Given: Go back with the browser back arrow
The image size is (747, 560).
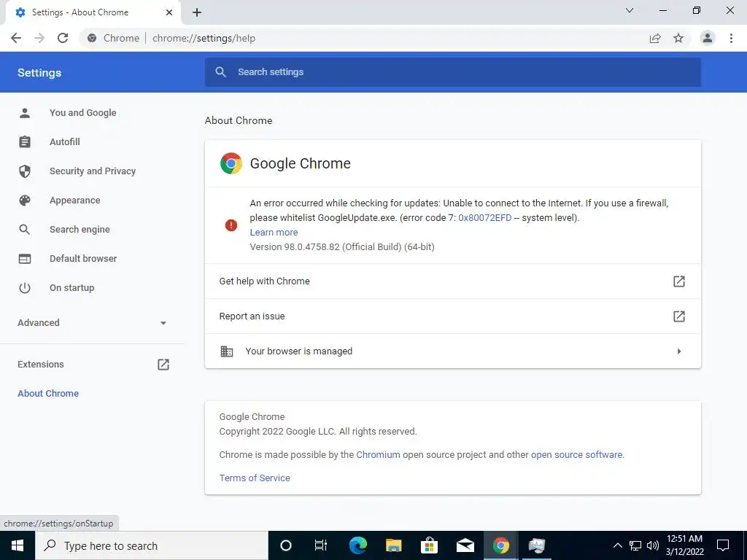Looking at the screenshot, I should point(16,38).
